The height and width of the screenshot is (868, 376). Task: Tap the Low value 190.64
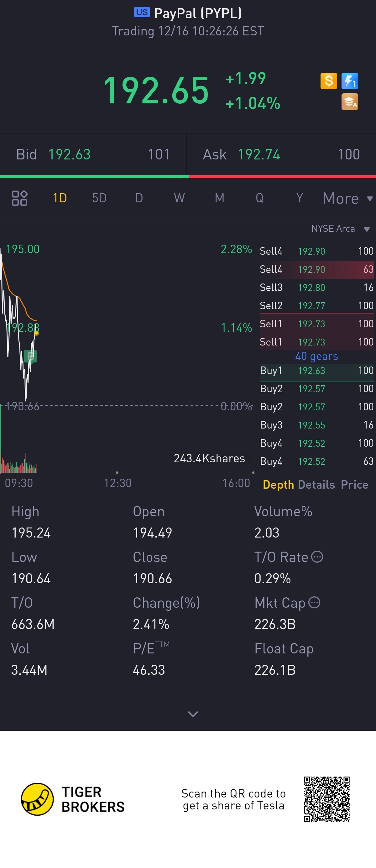[31, 579]
